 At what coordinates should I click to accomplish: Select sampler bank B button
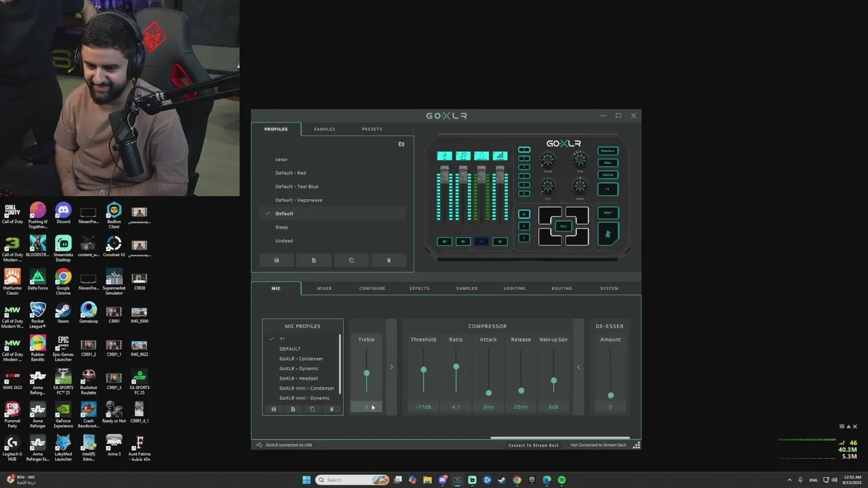(524, 226)
